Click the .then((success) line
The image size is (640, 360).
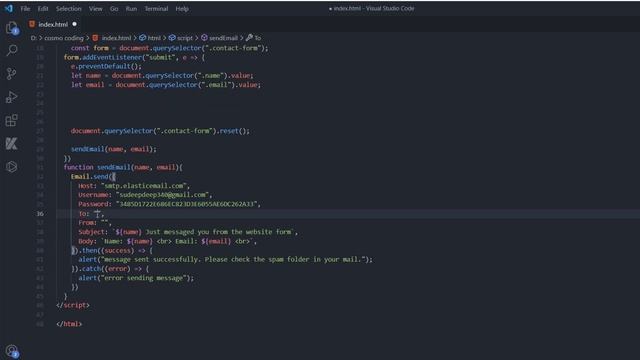tap(112, 251)
